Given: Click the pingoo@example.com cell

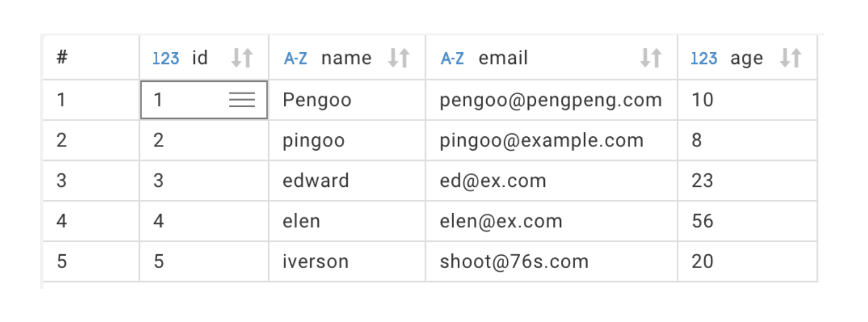Looking at the screenshot, I should click(x=541, y=141).
